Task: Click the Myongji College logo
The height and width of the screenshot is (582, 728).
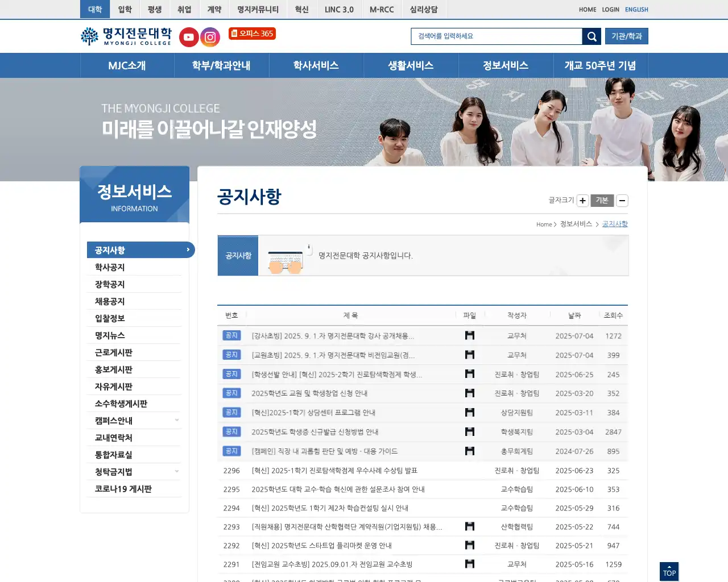Action: click(126, 36)
